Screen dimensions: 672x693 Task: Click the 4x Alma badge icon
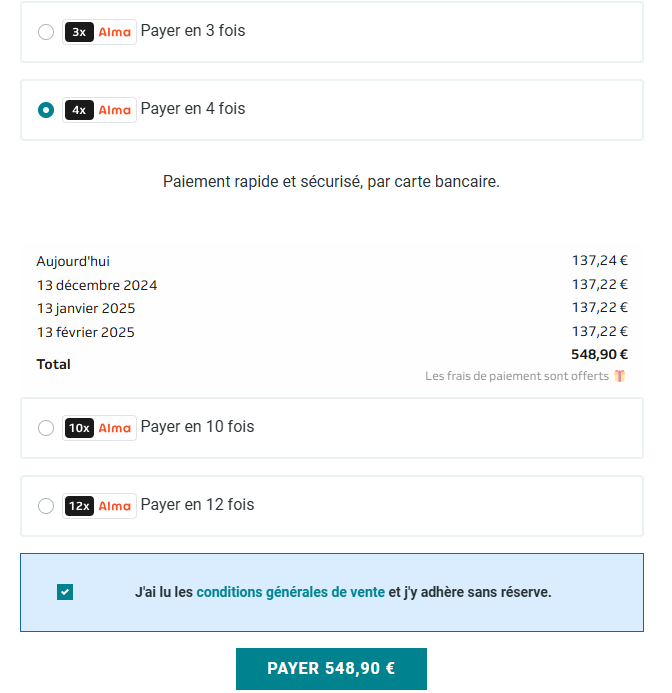click(x=99, y=110)
